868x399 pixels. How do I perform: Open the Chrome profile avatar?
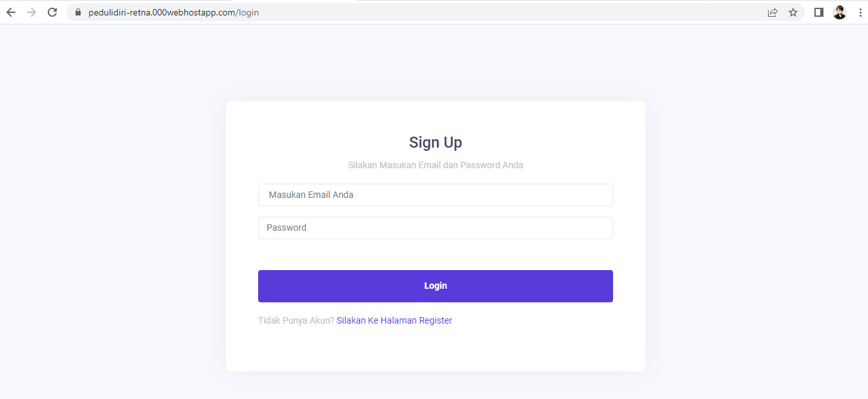[840, 12]
